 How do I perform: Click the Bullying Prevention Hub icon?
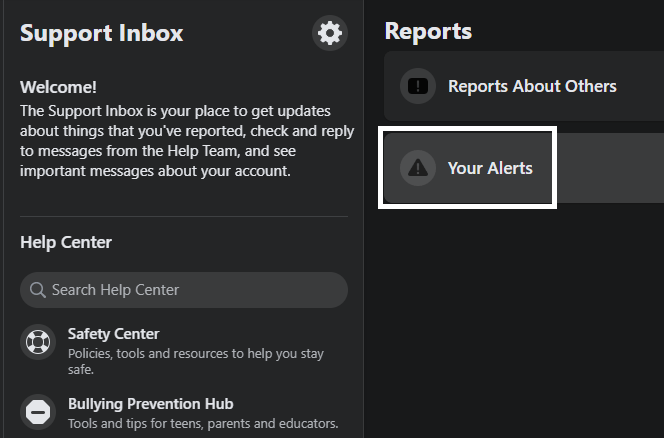(38, 412)
